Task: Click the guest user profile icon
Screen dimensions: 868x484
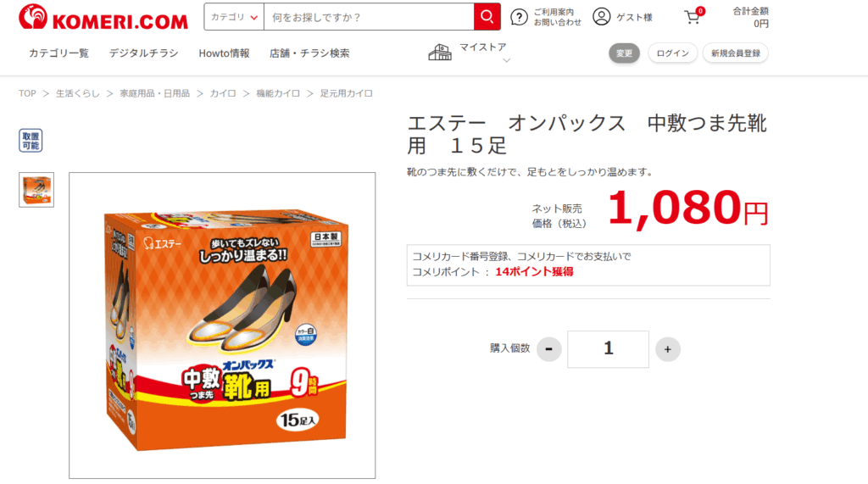Action: click(x=601, y=17)
